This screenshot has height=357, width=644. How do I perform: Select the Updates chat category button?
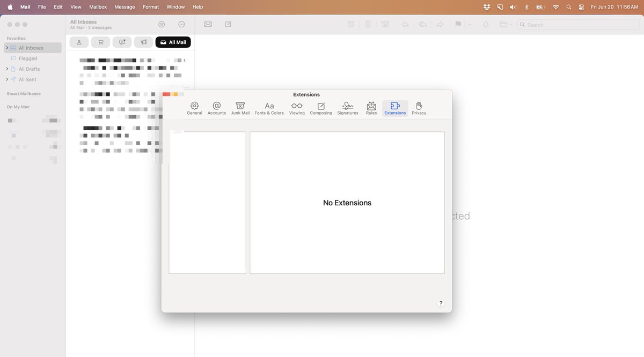point(122,42)
